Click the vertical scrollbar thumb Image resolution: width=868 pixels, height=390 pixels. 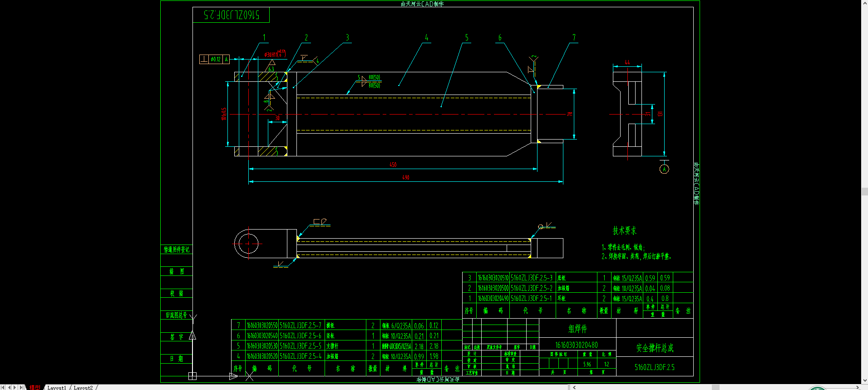coord(864,192)
